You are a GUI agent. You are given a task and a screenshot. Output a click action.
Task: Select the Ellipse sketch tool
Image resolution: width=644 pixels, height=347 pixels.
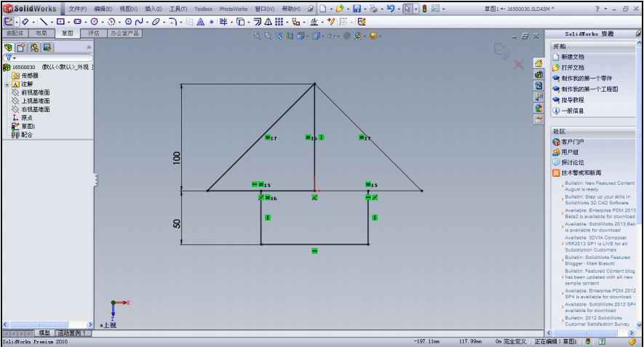[x=156, y=22]
